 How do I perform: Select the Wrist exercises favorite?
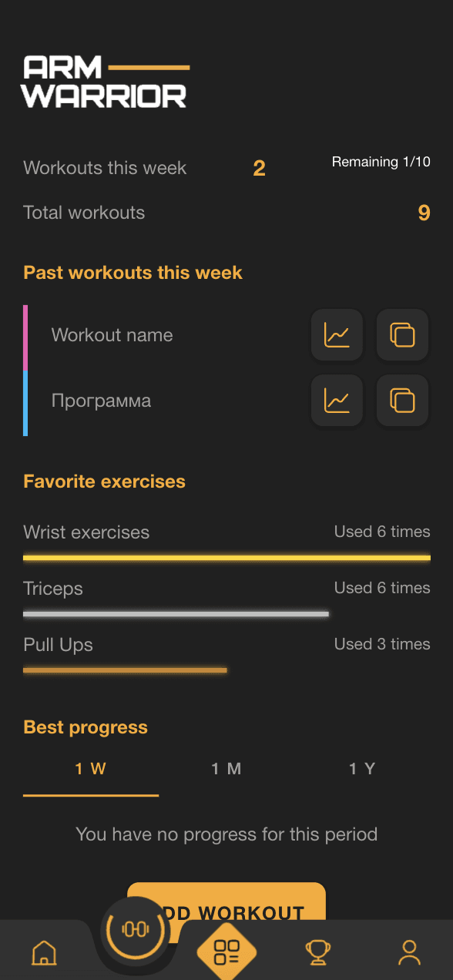click(x=86, y=532)
